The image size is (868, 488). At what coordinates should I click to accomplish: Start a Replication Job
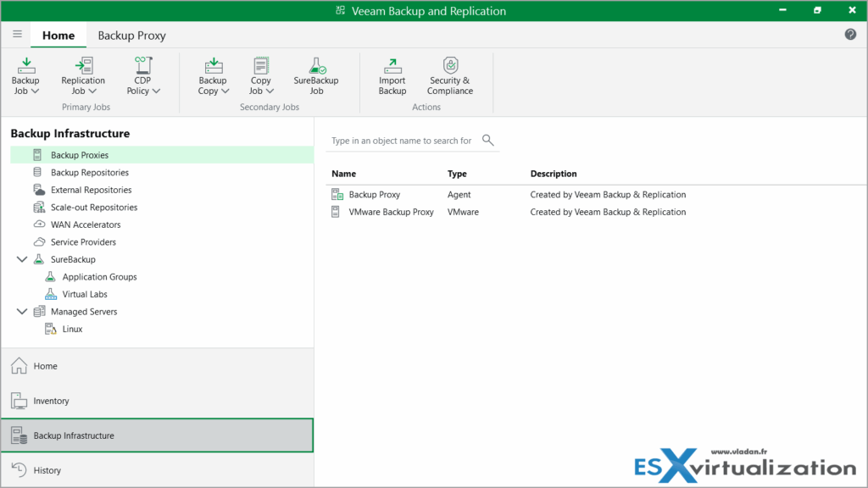pos(83,72)
